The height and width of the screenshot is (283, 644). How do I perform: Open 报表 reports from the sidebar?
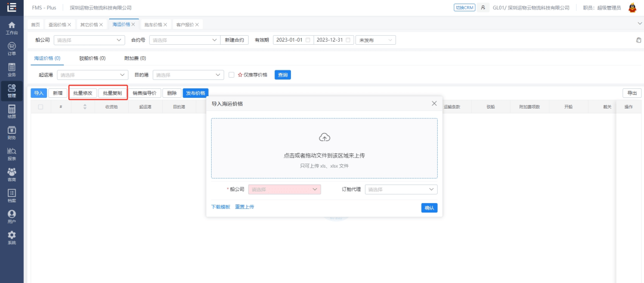point(11,154)
